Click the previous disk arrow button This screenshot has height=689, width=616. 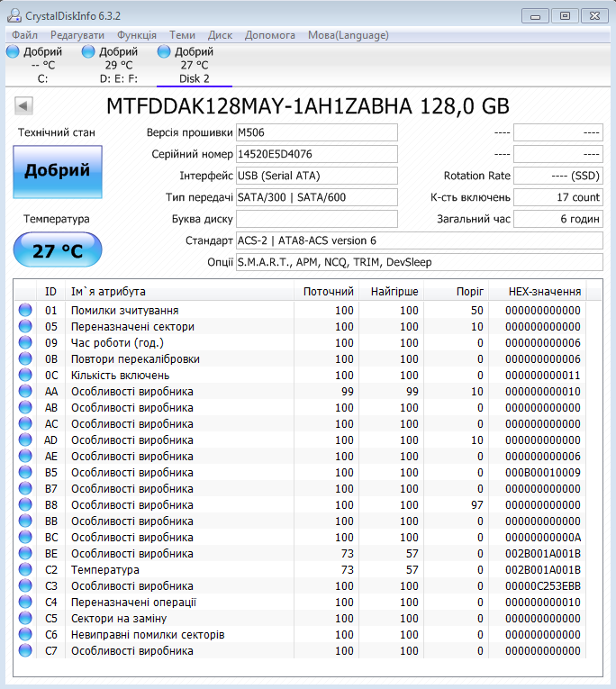[x=23, y=105]
